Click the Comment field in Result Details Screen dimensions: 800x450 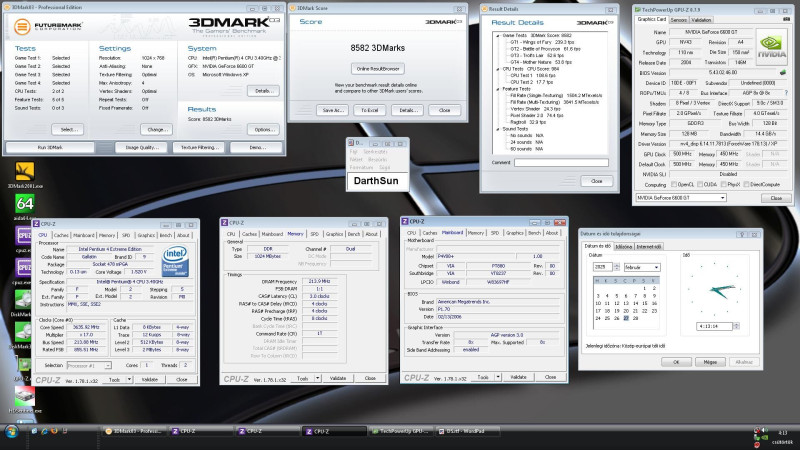[x=561, y=163]
